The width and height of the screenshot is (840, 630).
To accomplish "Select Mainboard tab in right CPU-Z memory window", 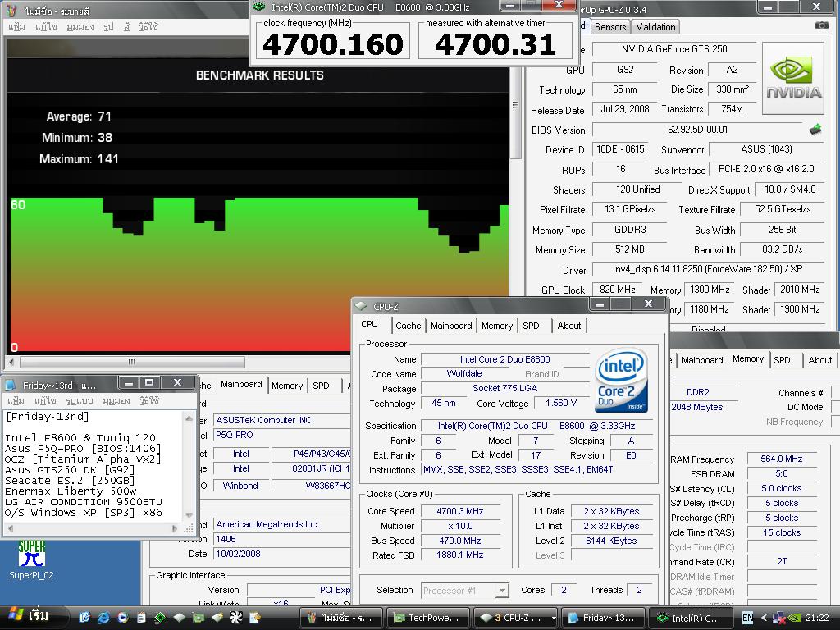I will 702,360.
